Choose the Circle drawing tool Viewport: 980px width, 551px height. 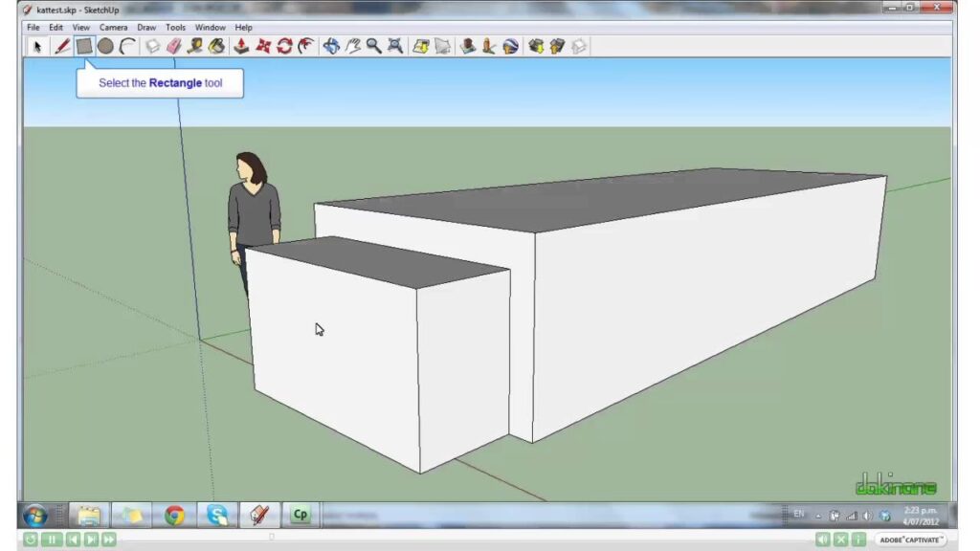(x=105, y=45)
